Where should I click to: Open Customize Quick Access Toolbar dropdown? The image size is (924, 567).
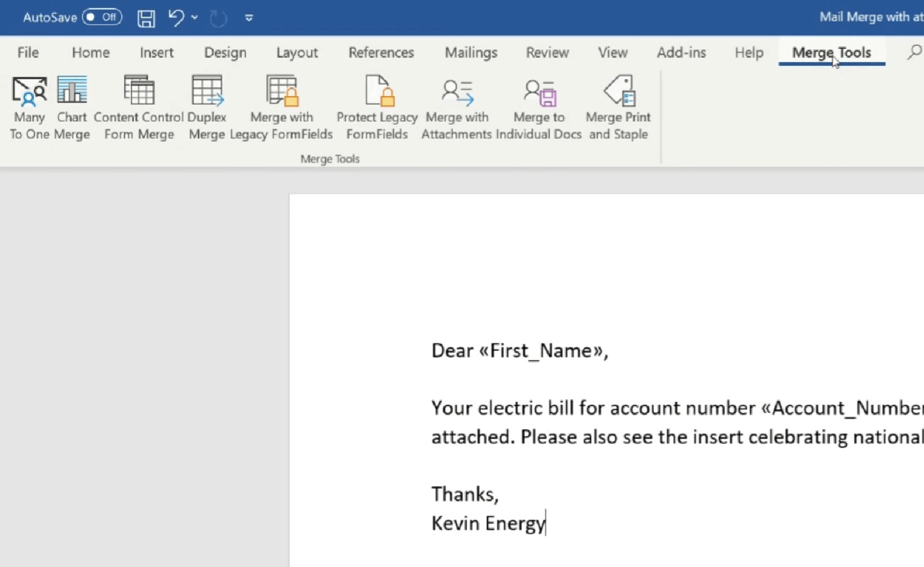point(249,18)
